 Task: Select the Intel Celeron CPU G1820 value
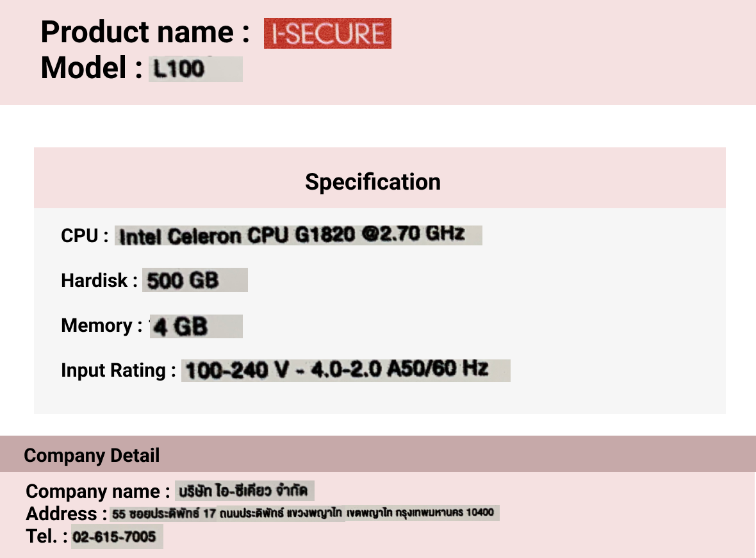point(299,235)
